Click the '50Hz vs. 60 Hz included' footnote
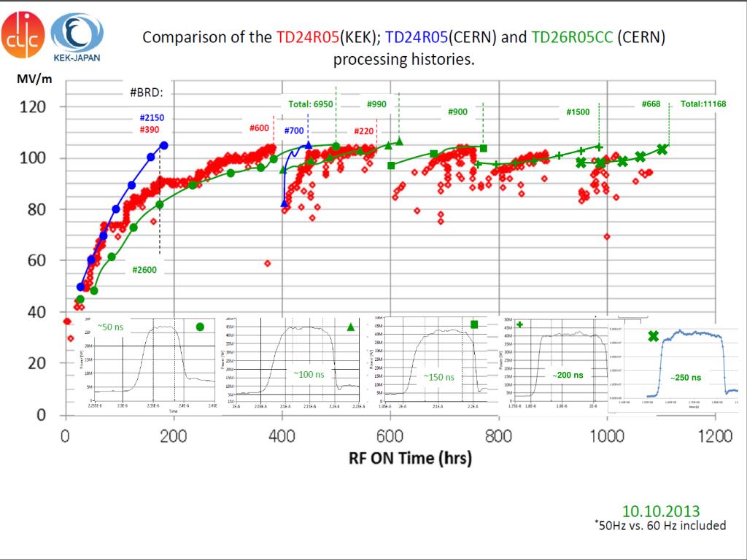Screen dimensions: 747x560 point(660,525)
